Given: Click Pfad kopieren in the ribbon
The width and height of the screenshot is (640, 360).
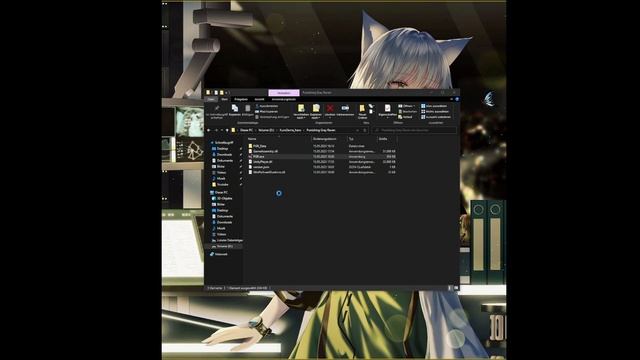Looking at the screenshot, I should [266, 111].
